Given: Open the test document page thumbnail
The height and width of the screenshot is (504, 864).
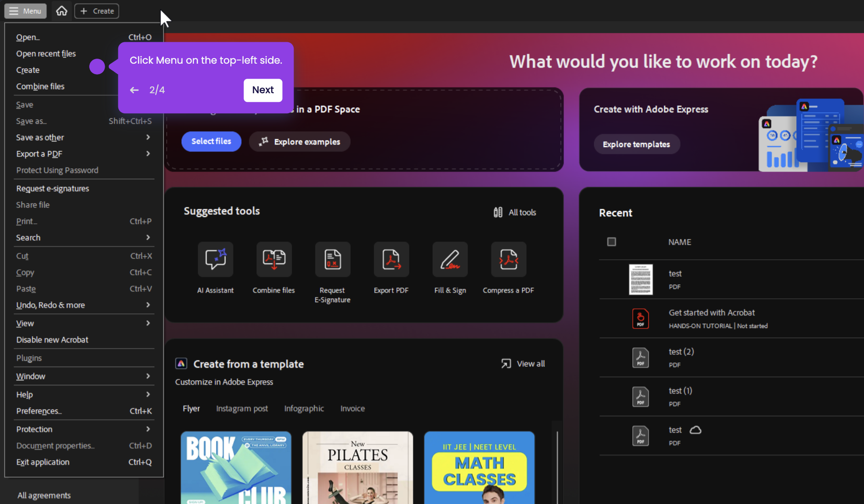Looking at the screenshot, I should point(640,279).
